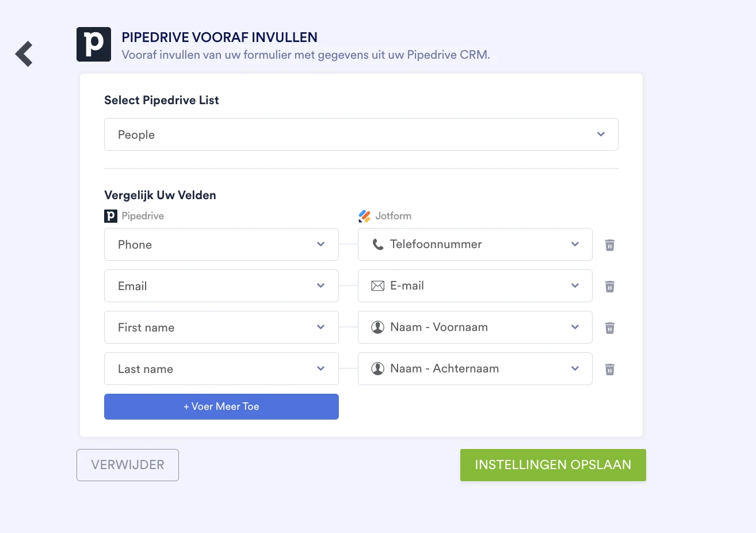Expand the Last name Pipedrive dropdown

(320, 368)
